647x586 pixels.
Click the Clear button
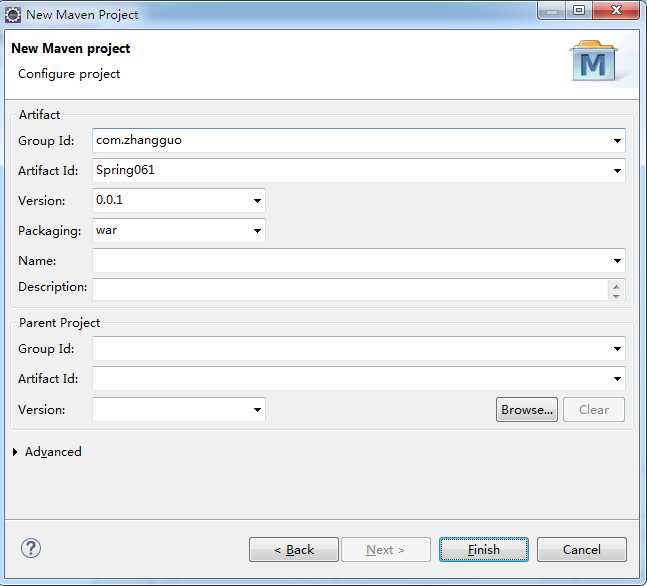594,410
